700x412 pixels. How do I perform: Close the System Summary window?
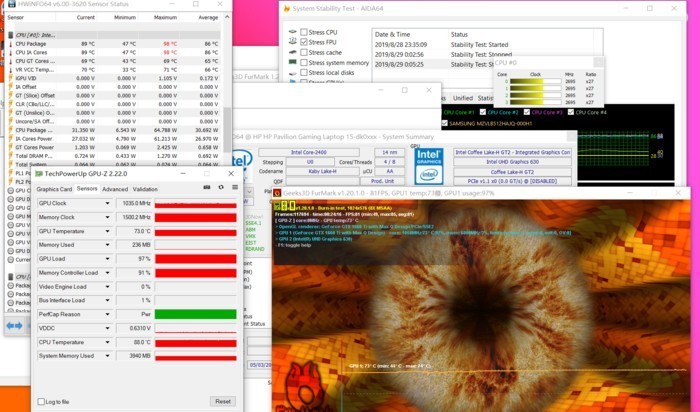pos(571,137)
